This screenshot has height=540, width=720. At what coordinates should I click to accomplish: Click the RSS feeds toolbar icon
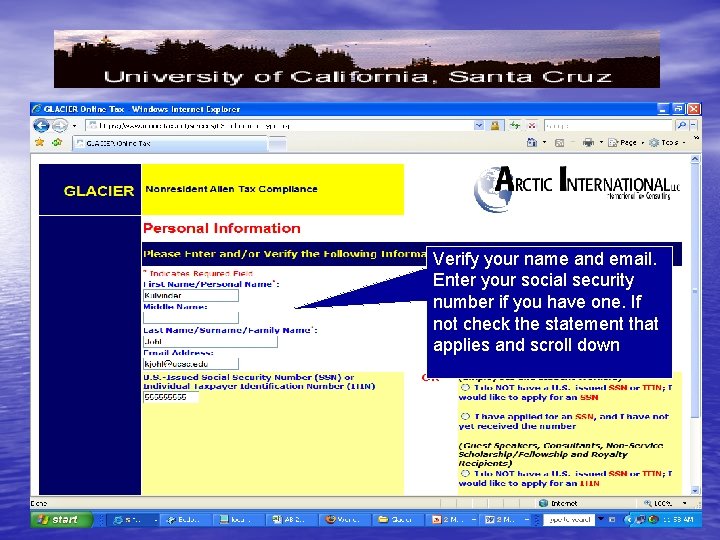pos(559,143)
